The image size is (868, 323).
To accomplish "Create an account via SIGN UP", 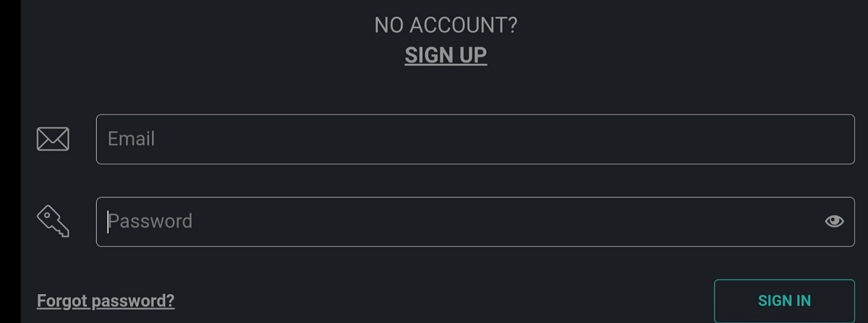I will pos(446,55).
